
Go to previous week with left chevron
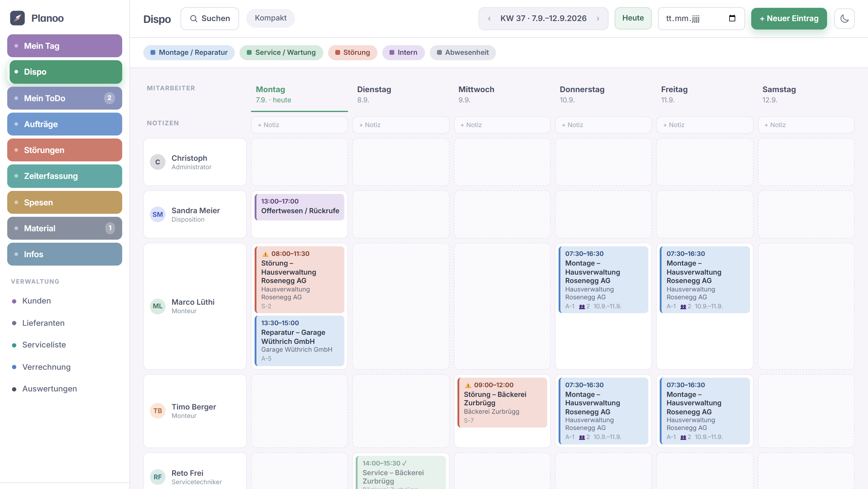(489, 19)
